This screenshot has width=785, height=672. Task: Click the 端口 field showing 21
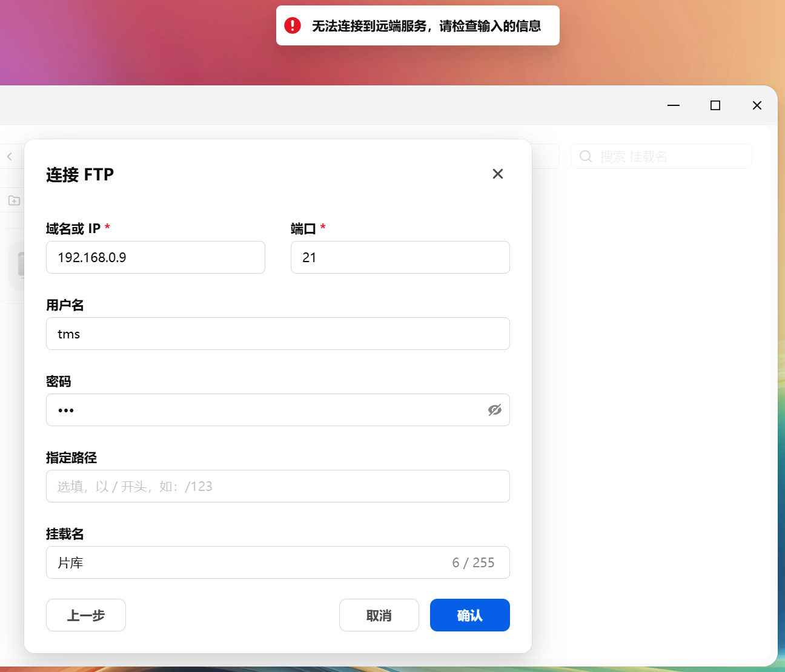(x=400, y=257)
